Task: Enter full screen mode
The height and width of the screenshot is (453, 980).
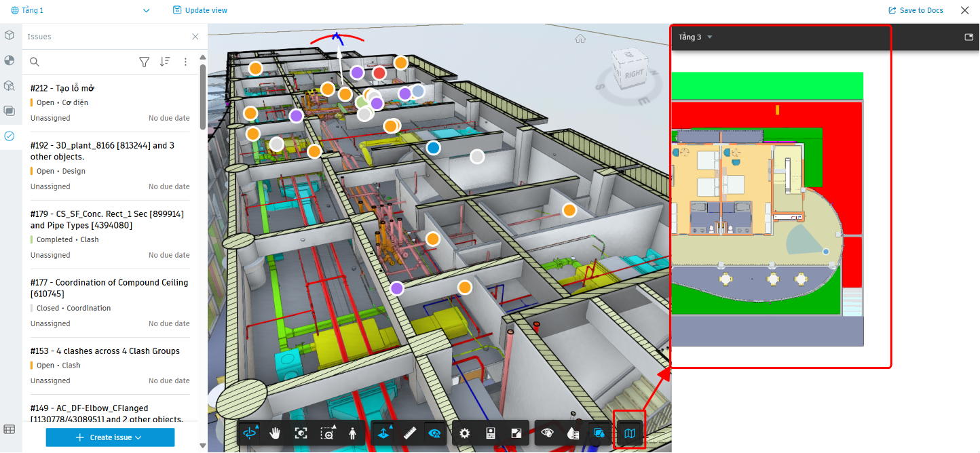Action: pos(516,434)
